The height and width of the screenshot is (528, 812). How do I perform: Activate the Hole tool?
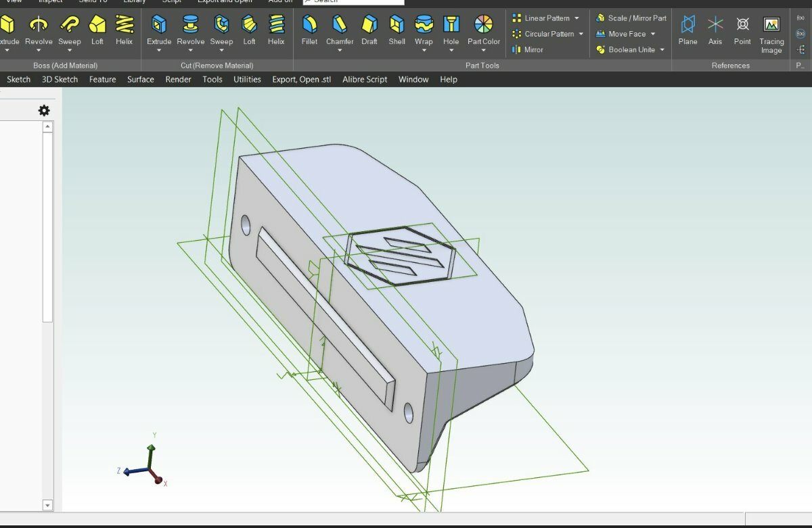[451, 30]
